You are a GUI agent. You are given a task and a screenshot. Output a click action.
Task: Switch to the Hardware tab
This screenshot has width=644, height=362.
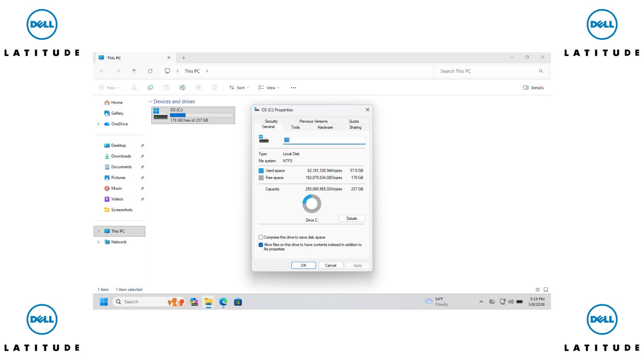tap(325, 128)
